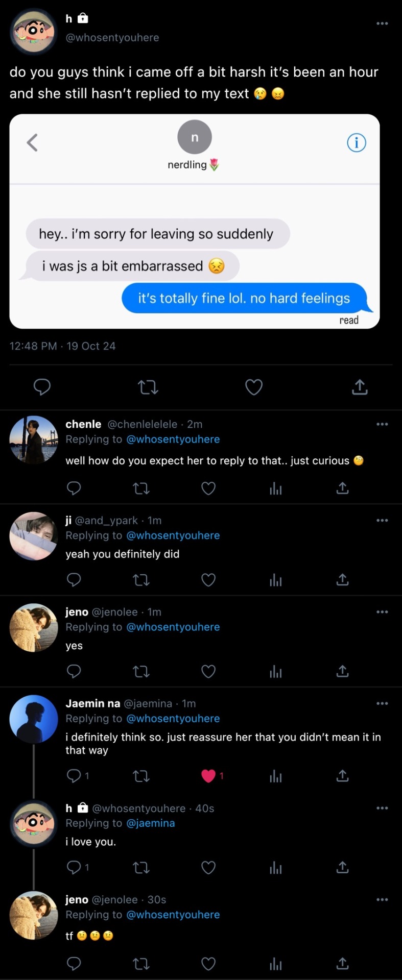Open the @jaemina mention link

151,823
